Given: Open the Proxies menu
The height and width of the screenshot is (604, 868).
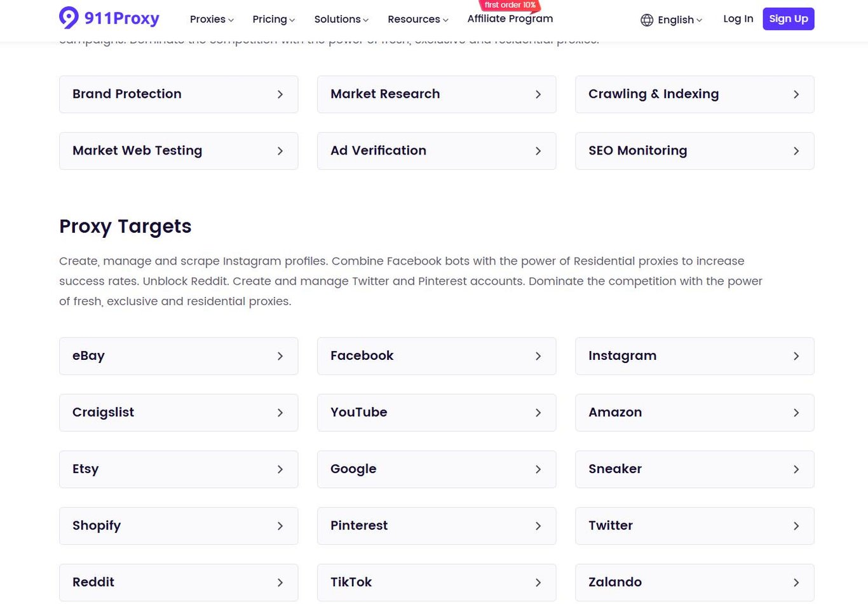Looking at the screenshot, I should click(212, 19).
